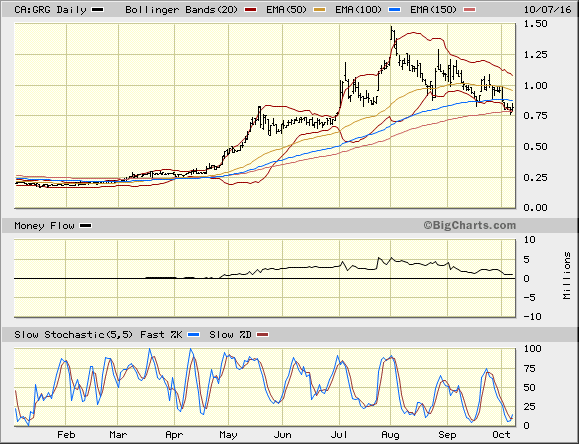Click the Millions axis unit label
This screenshot has width=579, height=444.
(x=567, y=276)
